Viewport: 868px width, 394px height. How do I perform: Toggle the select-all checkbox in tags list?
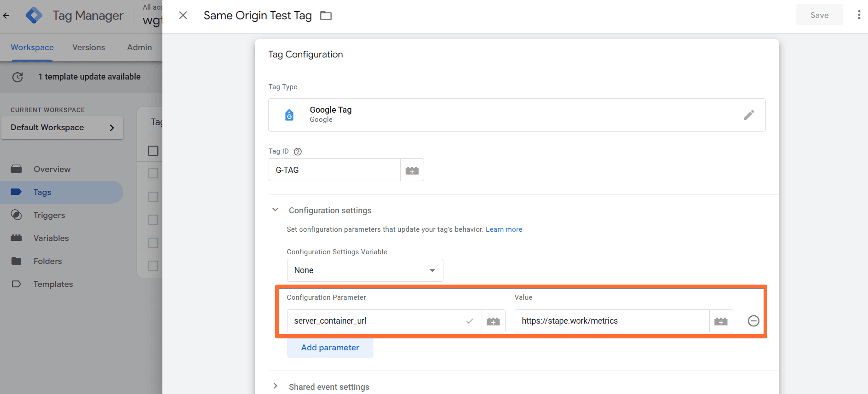[x=153, y=151]
